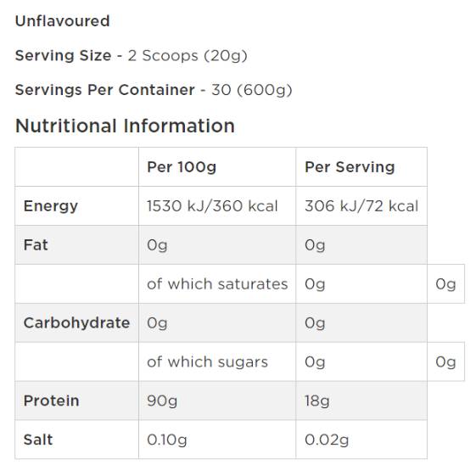Click the Energy row label
Image resolution: width=476 pixels, height=471 pixels.
click(x=51, y=206)
